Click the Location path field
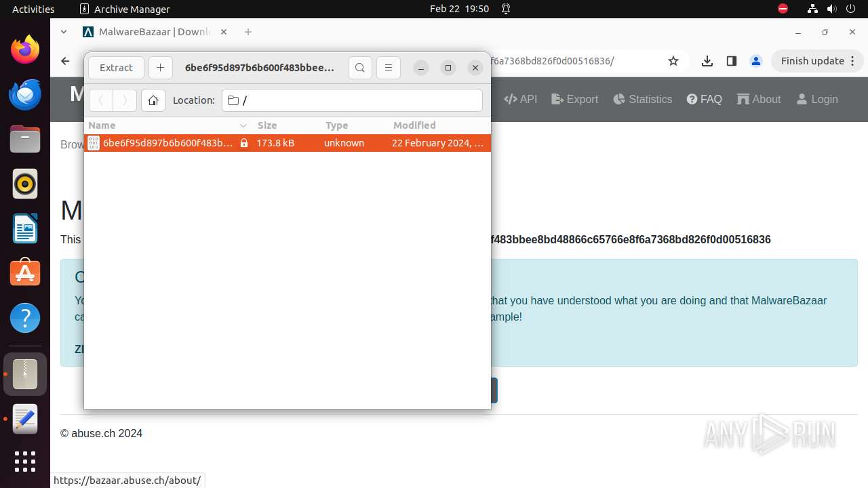The image size is (868, 488). (352, 100)
